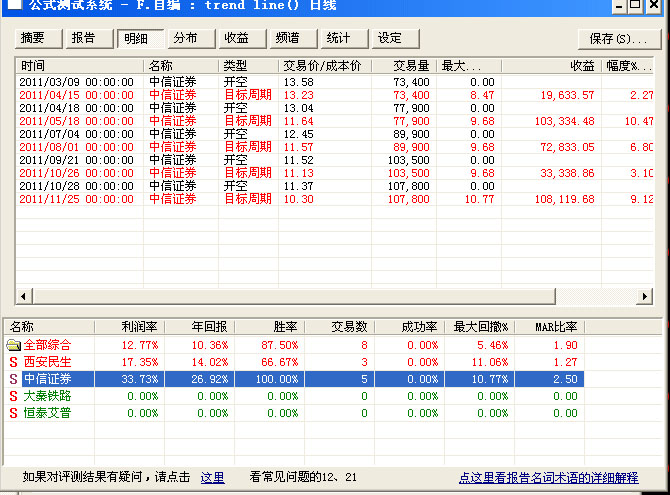670x495 pixels.
Task: Click the 103,334.48 profit value
Action: (x=564, y=121)
